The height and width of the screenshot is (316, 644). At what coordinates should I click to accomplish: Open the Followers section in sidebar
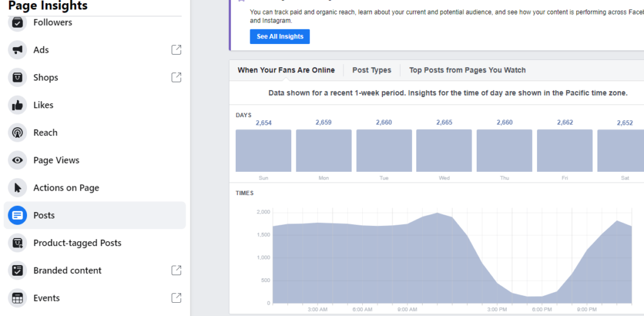53,23
